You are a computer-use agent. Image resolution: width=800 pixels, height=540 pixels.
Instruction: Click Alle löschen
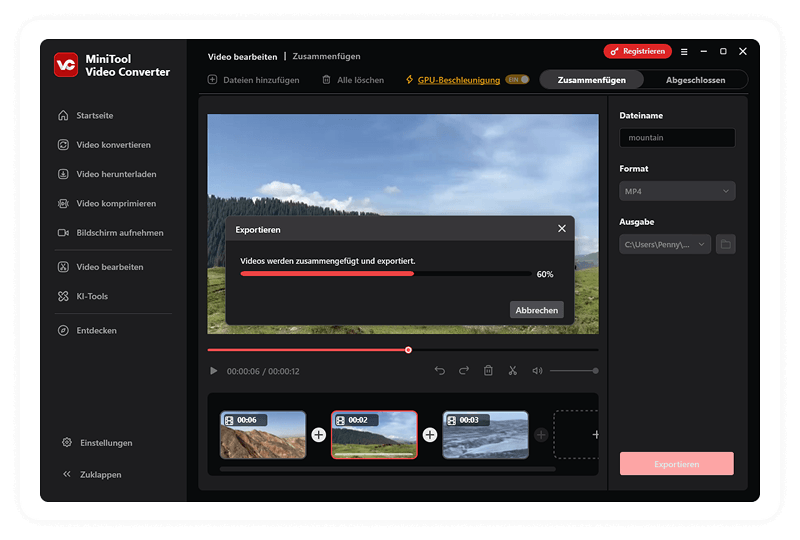(353, 80)
